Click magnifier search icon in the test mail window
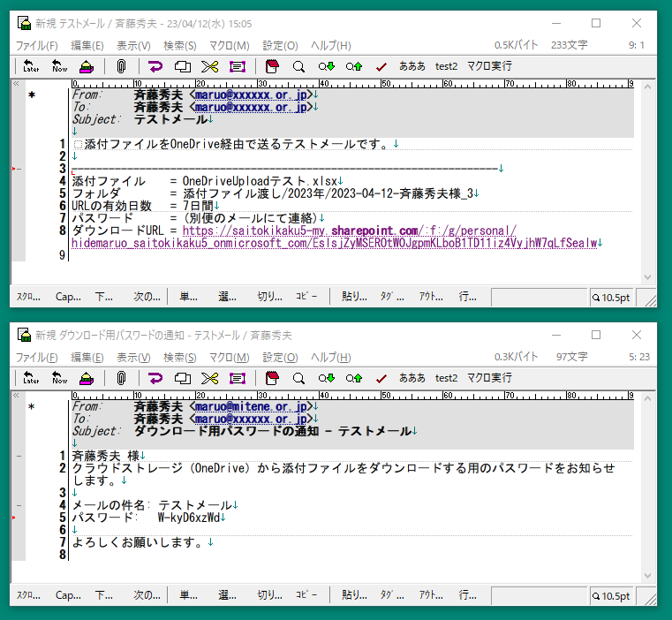The image size is (672, 620). point(298,66)
